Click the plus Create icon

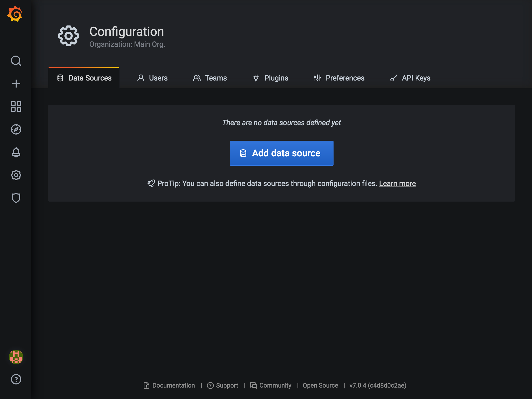(16, 84)
